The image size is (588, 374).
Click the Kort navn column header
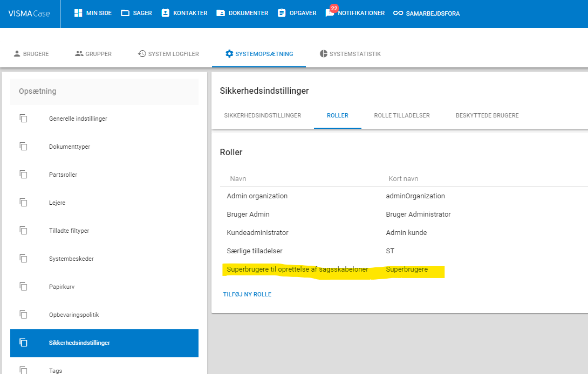403,179
